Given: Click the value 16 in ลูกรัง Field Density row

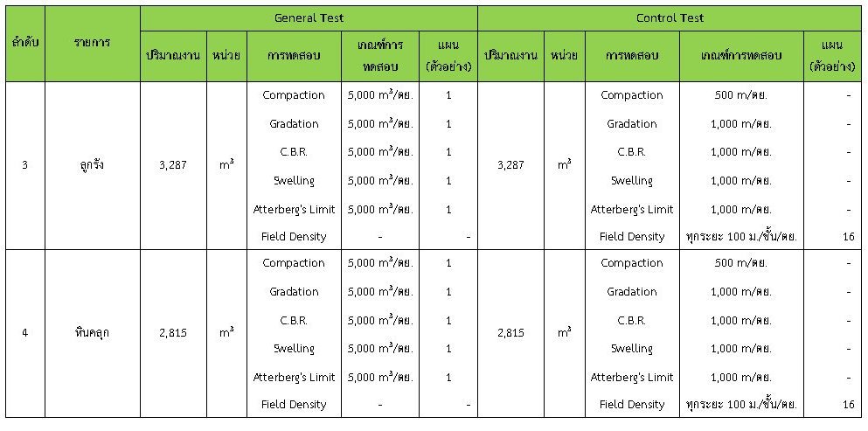Looking at the screenshot, I should [848, 236].
